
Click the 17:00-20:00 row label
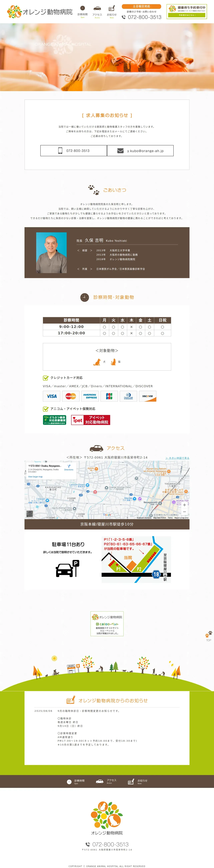[71, 333]
